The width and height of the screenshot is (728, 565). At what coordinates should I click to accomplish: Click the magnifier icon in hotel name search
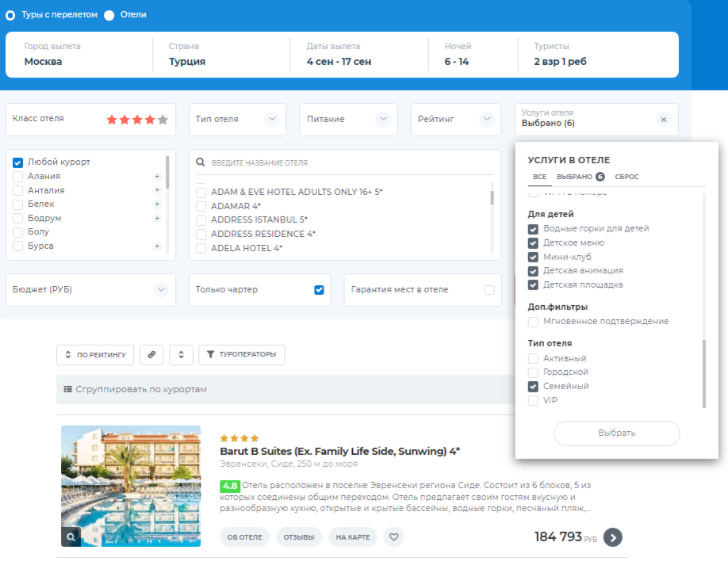tap(200, 162)
